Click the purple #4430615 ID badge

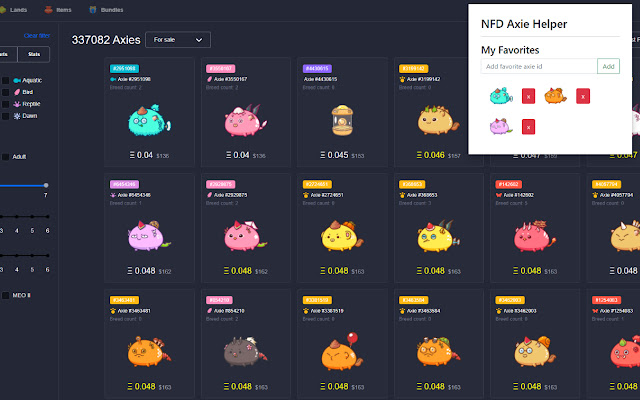[x=317, y=69]
